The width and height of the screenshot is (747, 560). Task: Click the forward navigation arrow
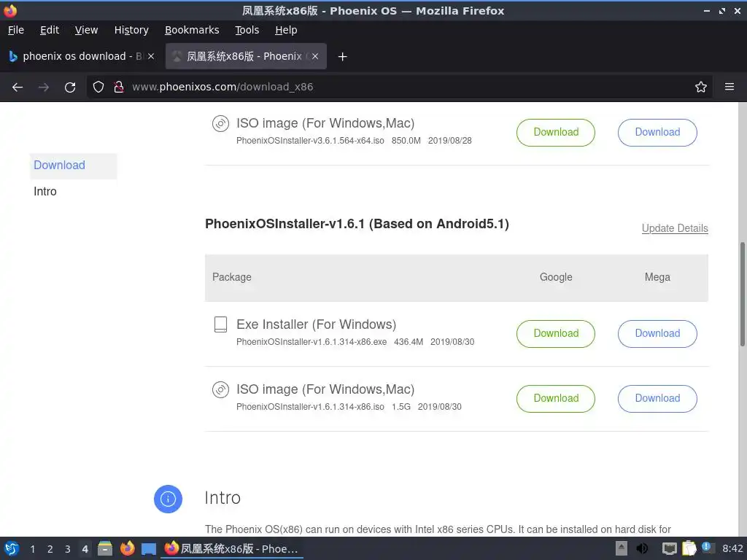tap(44, 87)
